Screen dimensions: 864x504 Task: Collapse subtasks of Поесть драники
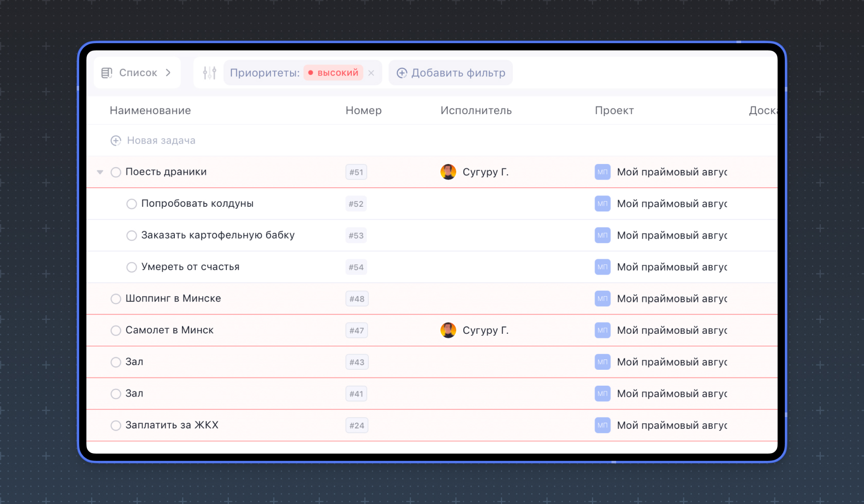point(100,172)
